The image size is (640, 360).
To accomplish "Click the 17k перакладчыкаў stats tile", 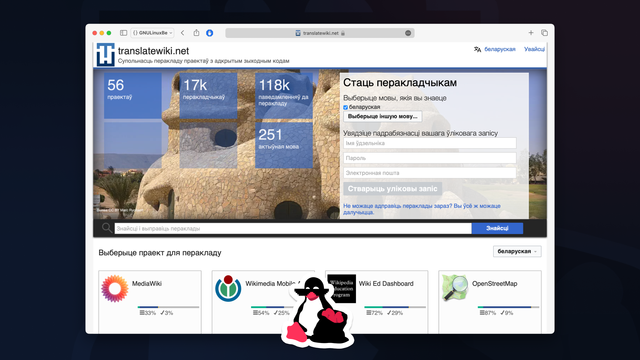I will [208, 96].
